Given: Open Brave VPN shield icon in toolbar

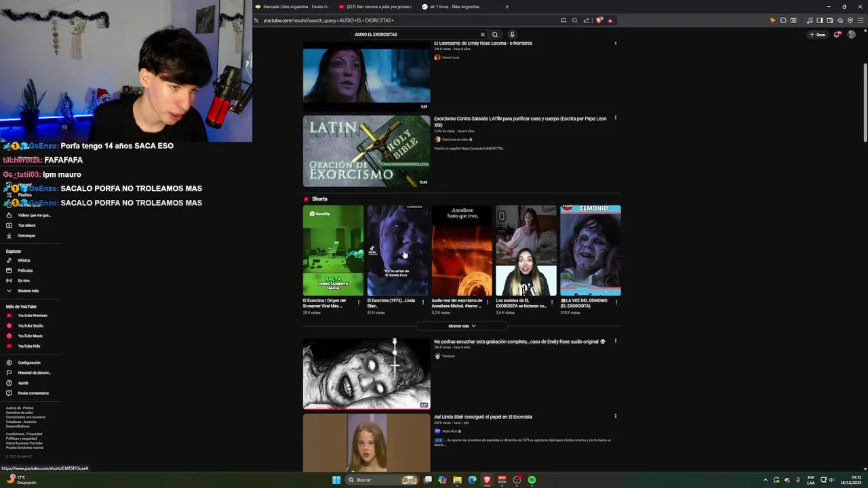Looking at the screenshot, I should coord(850,20).
